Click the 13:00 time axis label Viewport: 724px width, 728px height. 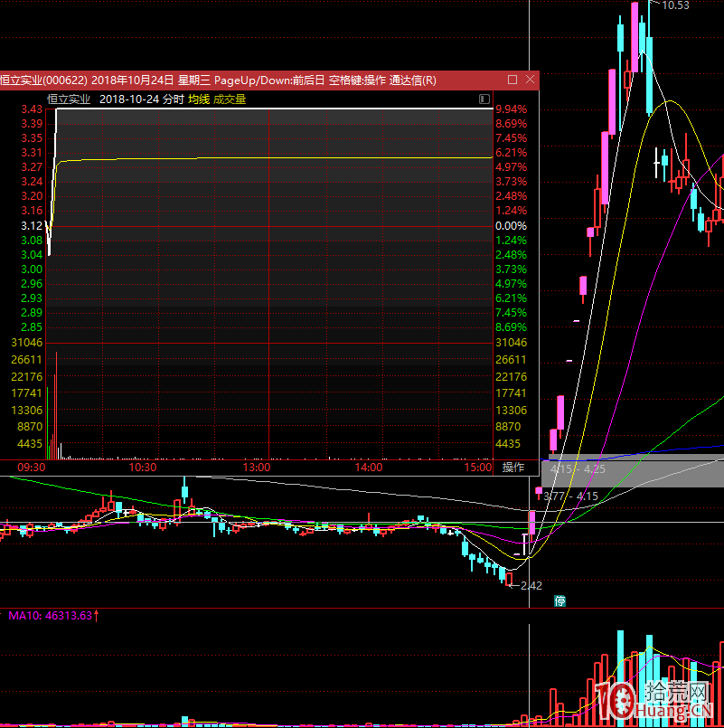point(257,467)
